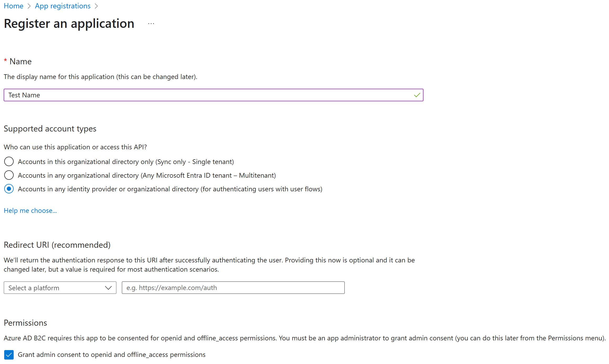Focus the Redirect URI example input
Viewport: 609px width, 364px height.
[x=233, y=288]
